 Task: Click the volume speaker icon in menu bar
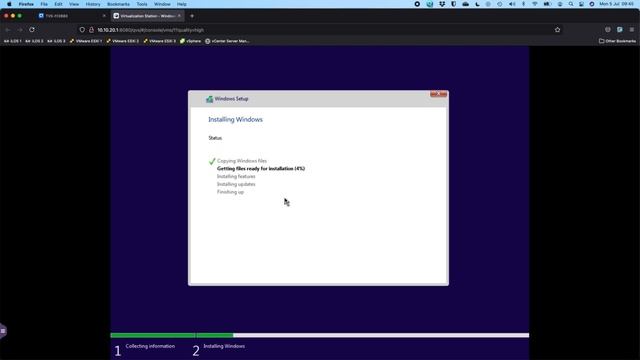[512, 4]
